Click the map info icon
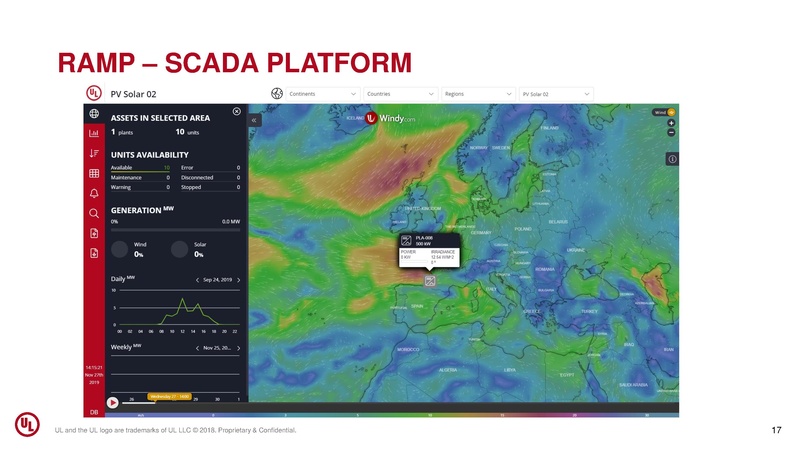The image size is (800, 450). coord(672,159)
